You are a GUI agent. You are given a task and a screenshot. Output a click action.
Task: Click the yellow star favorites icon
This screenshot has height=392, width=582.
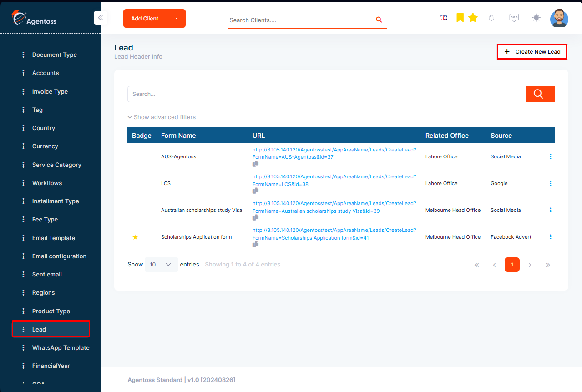[x=473, y=18]
